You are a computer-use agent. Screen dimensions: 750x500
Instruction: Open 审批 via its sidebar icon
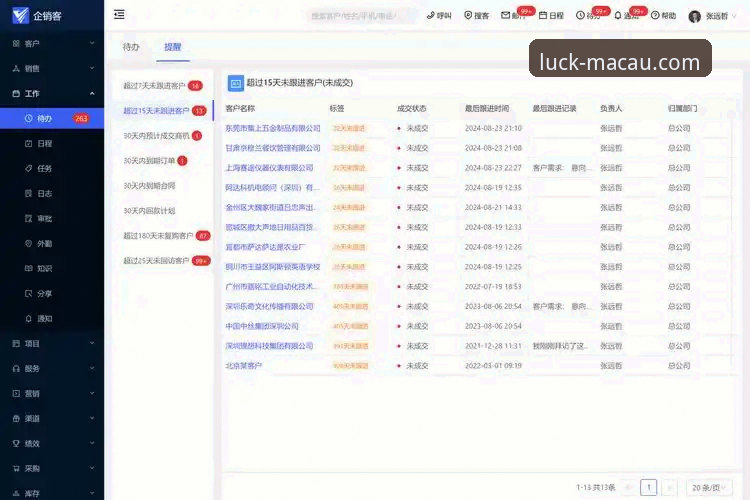(28, 218)
